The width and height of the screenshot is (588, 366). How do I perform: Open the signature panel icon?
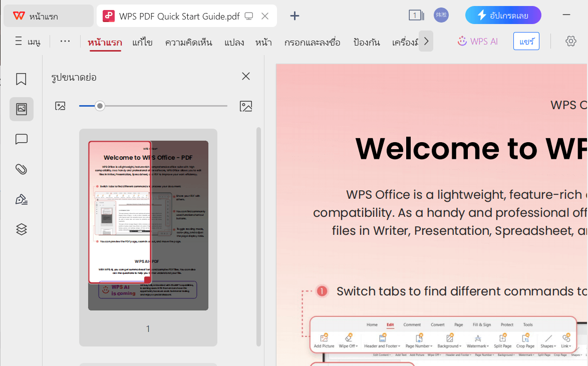pos(22,199)
